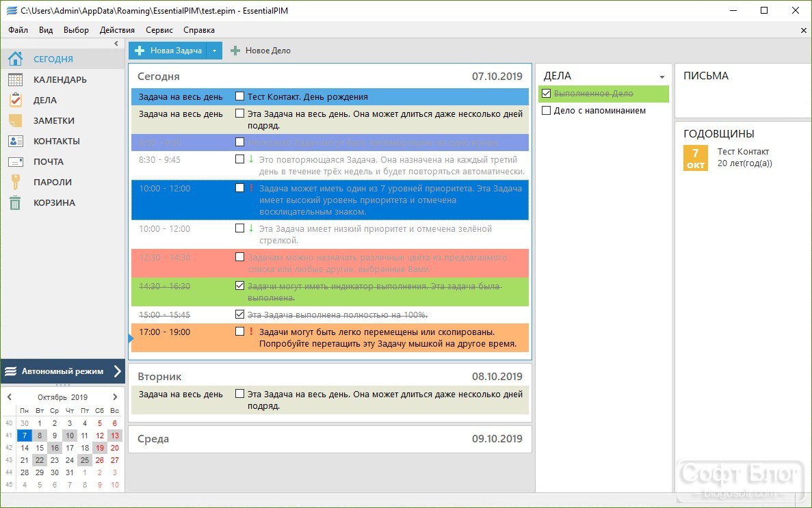Click green low-priority arrow on 8:30 task
812x508 pixels.
[251, 159]
